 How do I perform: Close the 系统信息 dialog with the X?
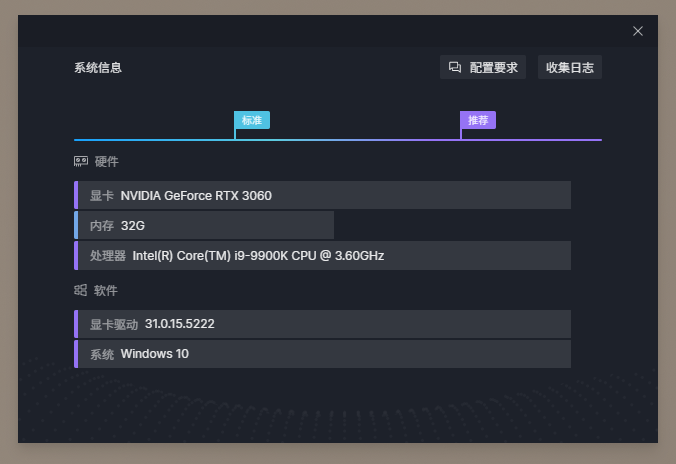coord(638,31)
